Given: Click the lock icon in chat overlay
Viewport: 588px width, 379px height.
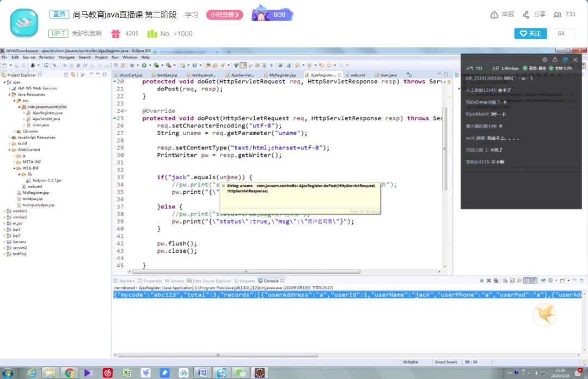Looking at the screenshot, I should pos(555,60).
